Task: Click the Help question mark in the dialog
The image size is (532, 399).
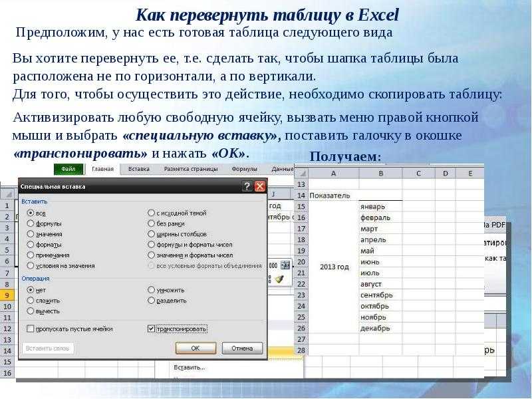Action: point(247,186)
